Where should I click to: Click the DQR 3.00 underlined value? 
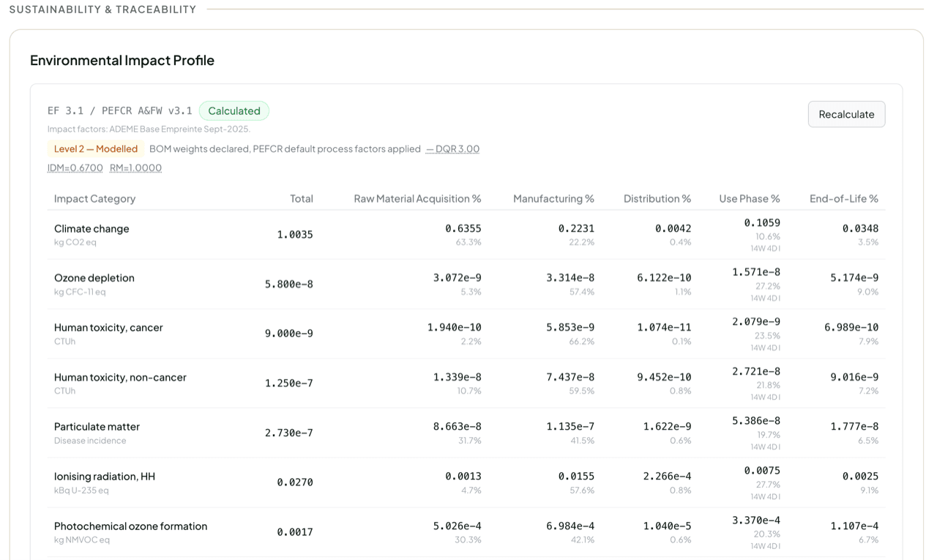(453, 149)
